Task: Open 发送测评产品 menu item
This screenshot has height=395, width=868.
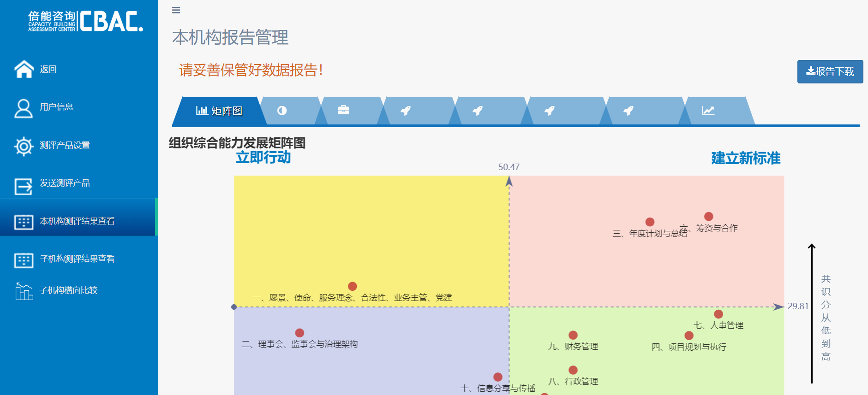Action: (x=65, y=183)
